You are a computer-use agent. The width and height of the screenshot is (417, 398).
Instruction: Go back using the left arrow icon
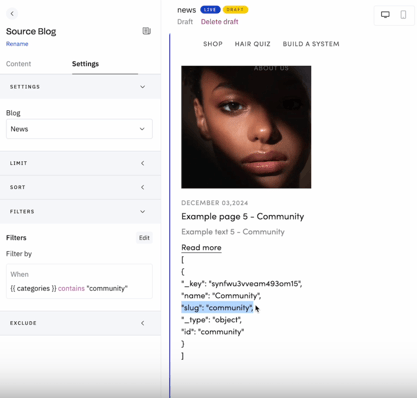click(x=12, y=14)
